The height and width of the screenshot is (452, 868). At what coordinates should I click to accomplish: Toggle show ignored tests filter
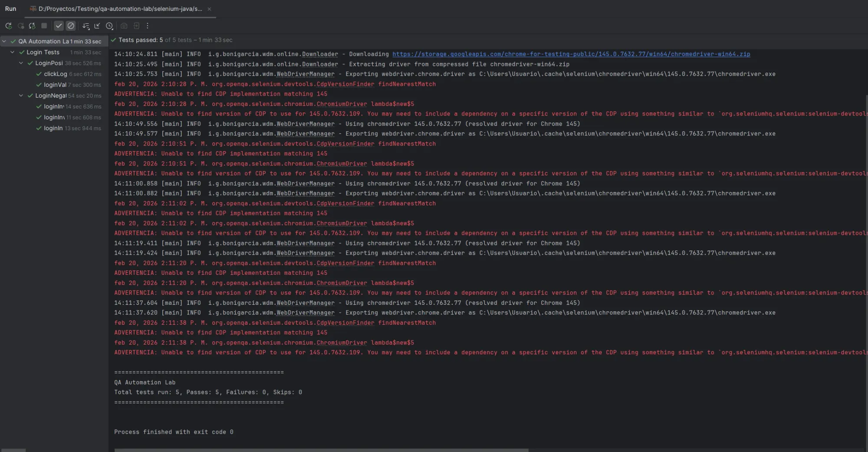(71, 26)
